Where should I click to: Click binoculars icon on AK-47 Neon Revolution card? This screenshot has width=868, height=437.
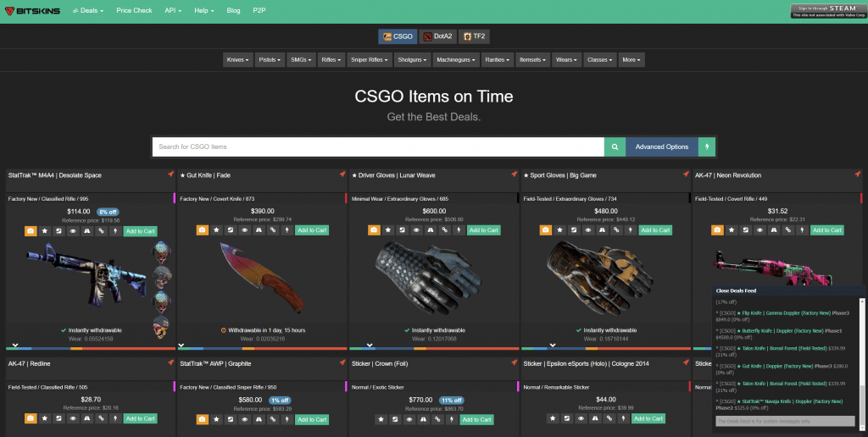(x=774, y=230)
